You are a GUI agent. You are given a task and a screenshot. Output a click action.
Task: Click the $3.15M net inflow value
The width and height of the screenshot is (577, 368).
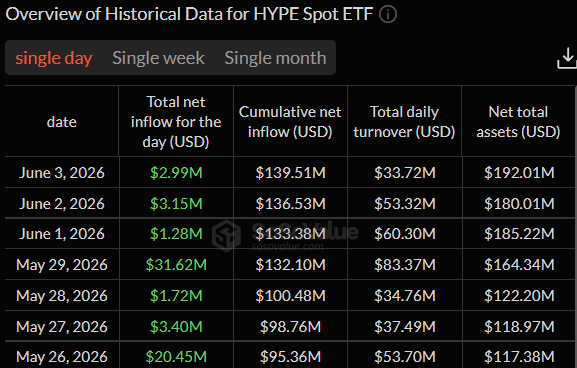tap(176, 204)
